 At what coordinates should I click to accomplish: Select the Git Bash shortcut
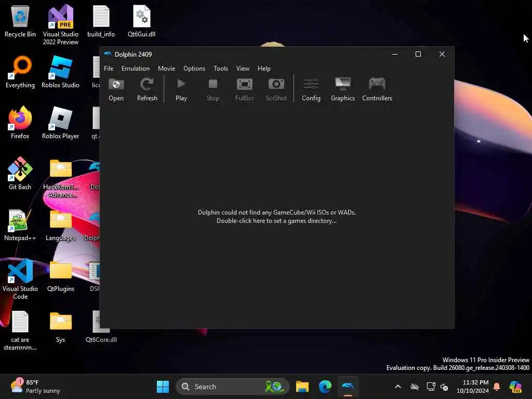tap(20, 174)
